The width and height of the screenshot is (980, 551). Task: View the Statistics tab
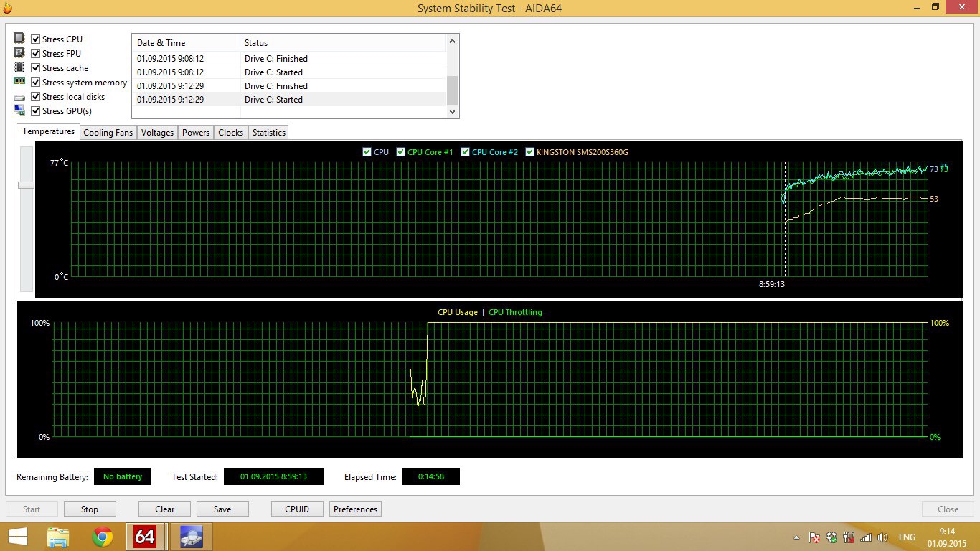pyautogui.click(x=269, y=132)
